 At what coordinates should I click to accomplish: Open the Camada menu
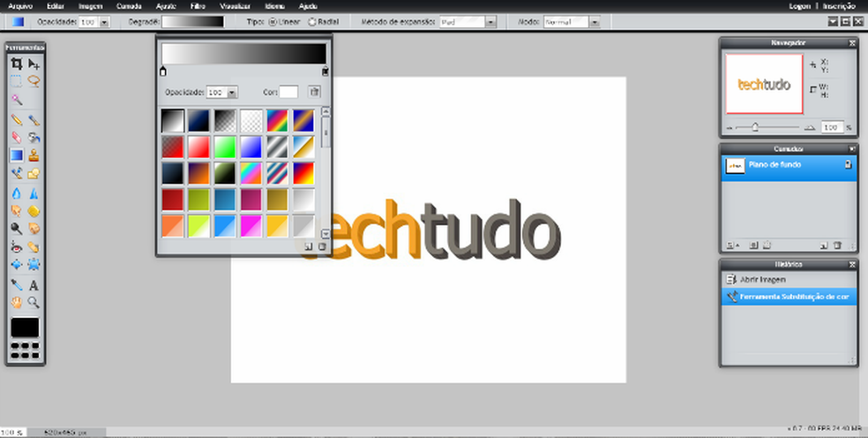[x=129, y=6]
